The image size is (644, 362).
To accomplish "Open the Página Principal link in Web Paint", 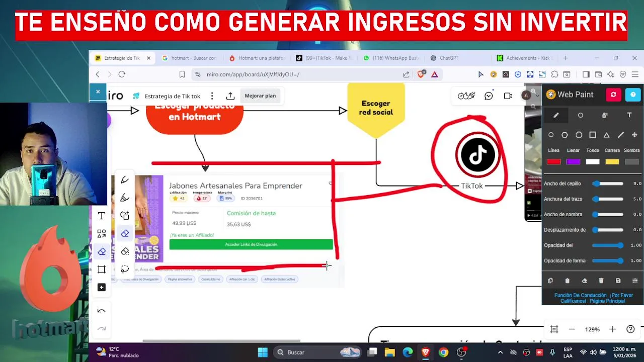I will [607, 301].
